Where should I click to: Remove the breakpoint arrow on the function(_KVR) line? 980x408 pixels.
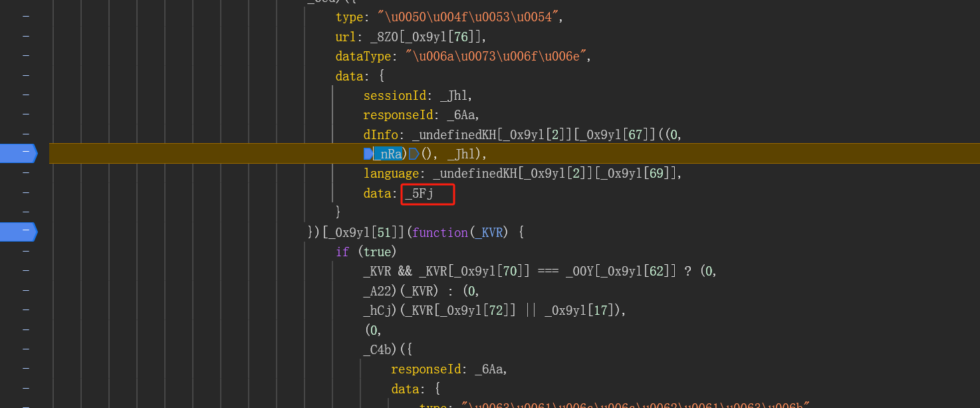tap(18, 232)
